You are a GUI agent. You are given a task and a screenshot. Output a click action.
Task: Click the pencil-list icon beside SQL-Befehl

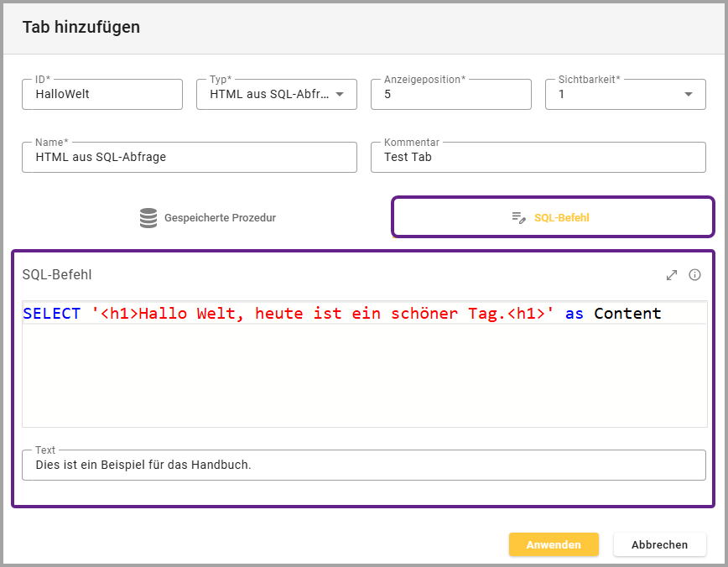[x=519, y=218]
